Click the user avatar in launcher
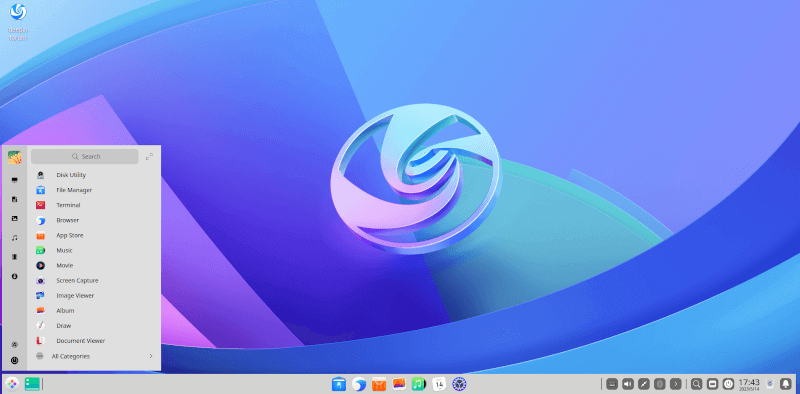 pos(14,157)
